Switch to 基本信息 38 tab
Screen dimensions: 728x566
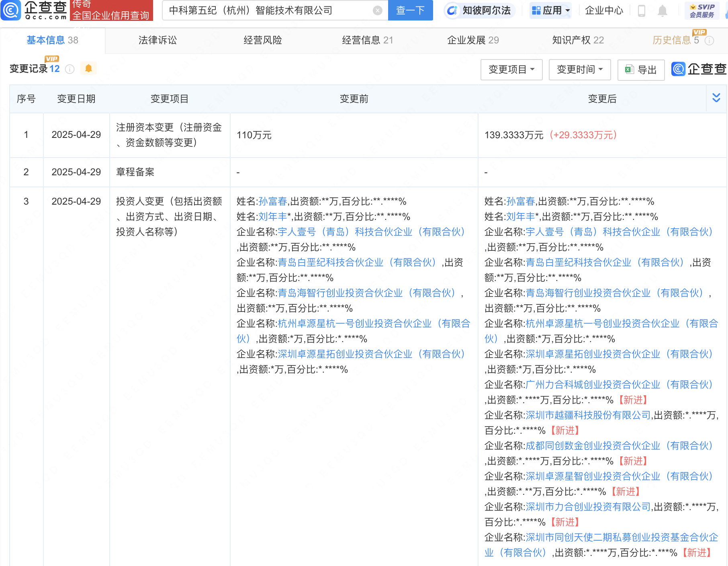tap(53, 40)
